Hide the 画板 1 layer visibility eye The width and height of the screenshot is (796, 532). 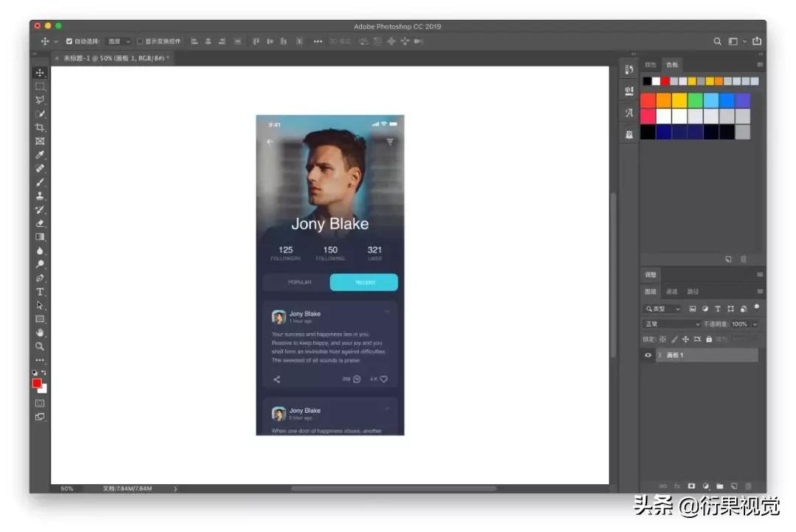(x=648, y=355)
